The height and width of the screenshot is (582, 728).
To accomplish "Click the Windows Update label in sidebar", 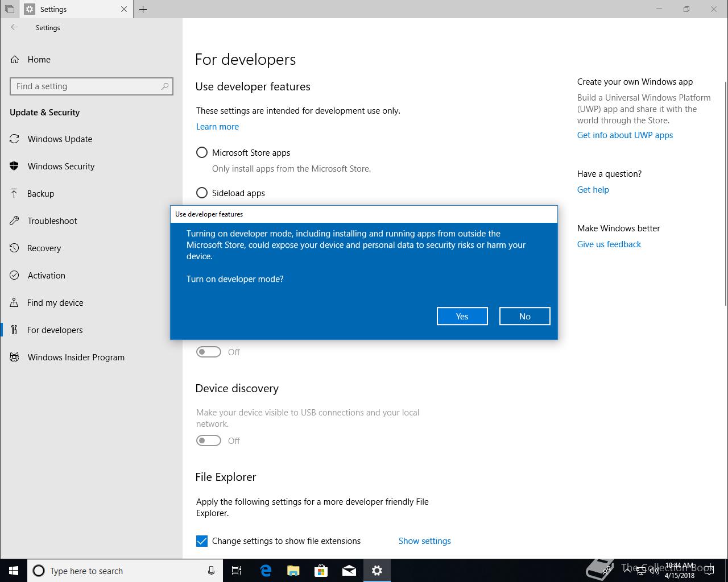I will click(60, 139).
